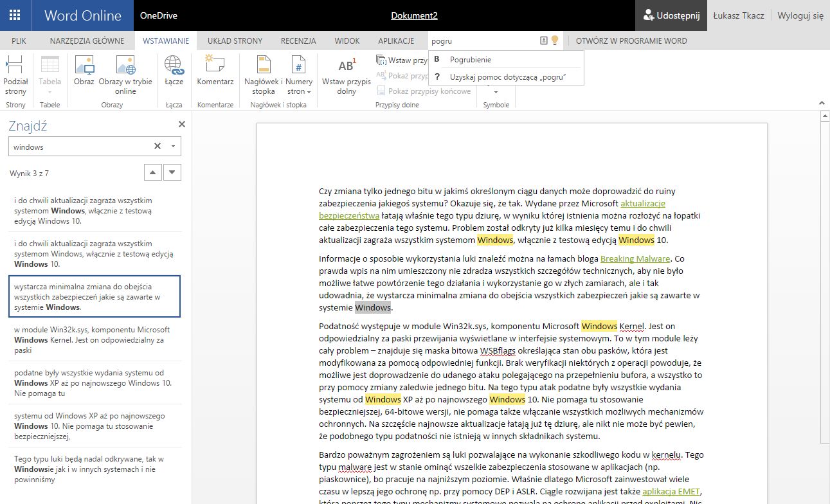Click the 'pogru' Tell Me search field
The height and width of the screenshot is (504, 830).
click(485, 40)
